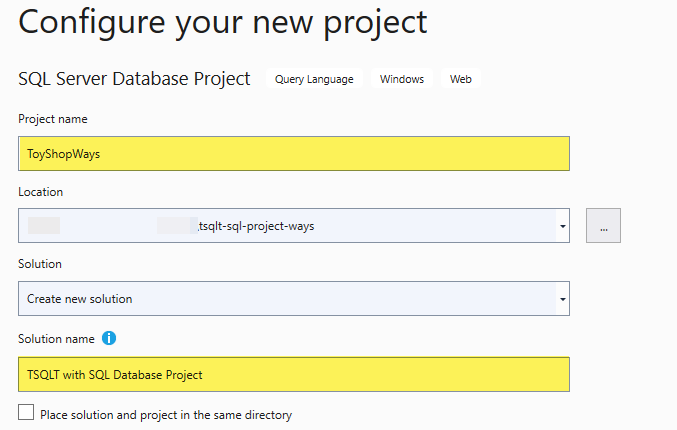This screenshot has width=677, height=430.
Task: Click the tsqlt-sql-project-ways location path text
Action: (x=257, y=226)
